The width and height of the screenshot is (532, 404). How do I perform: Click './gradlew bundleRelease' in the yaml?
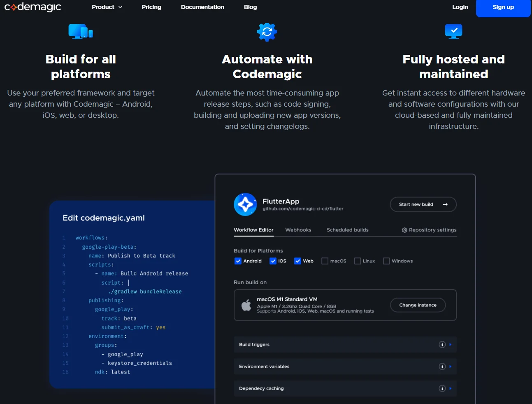coord(145,292)
